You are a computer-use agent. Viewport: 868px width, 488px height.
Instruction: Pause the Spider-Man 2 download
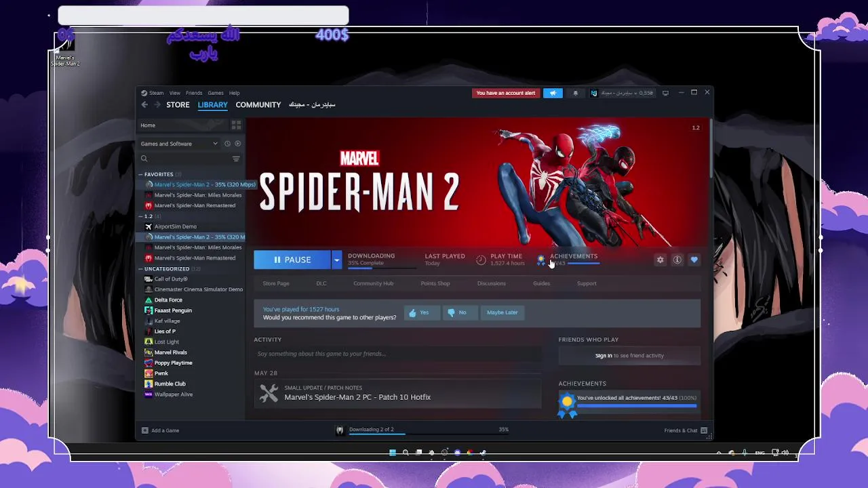click(x=292, y=260)
